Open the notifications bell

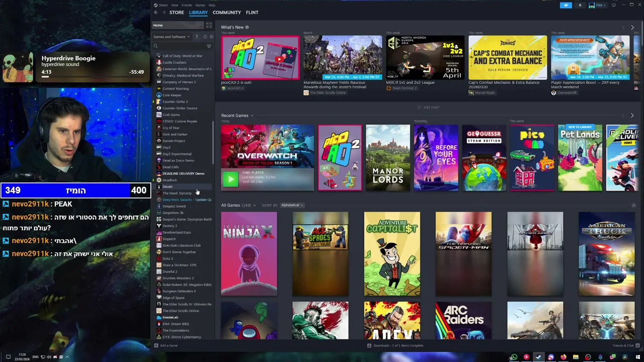(x=580, y=5)
